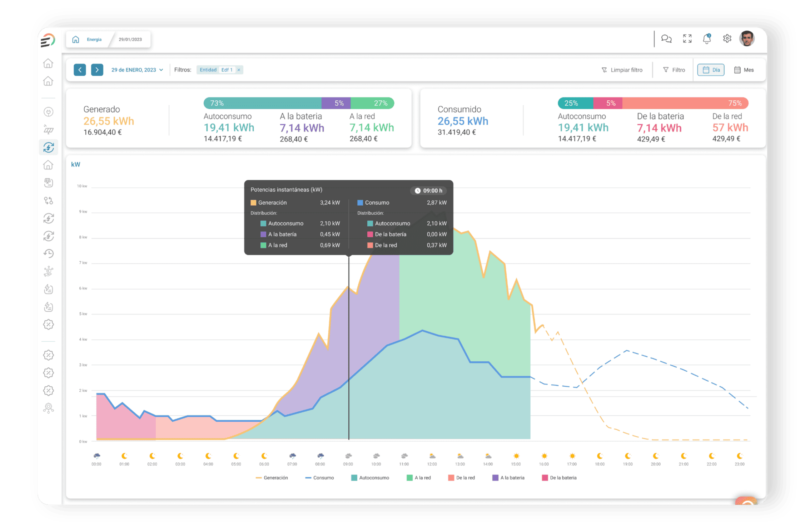
Task: Click the 25% teal Consumido bar segment
Action: tap(575, 103)
